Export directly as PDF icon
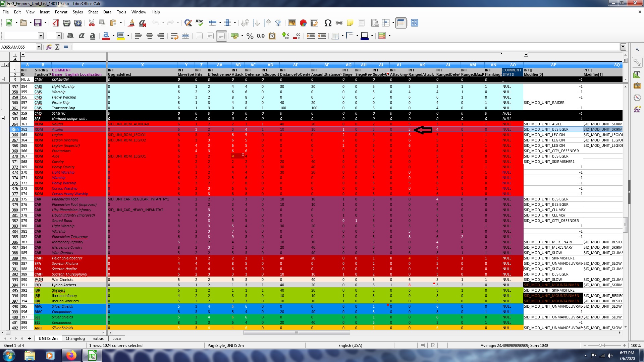 click(x=56, y=23)
